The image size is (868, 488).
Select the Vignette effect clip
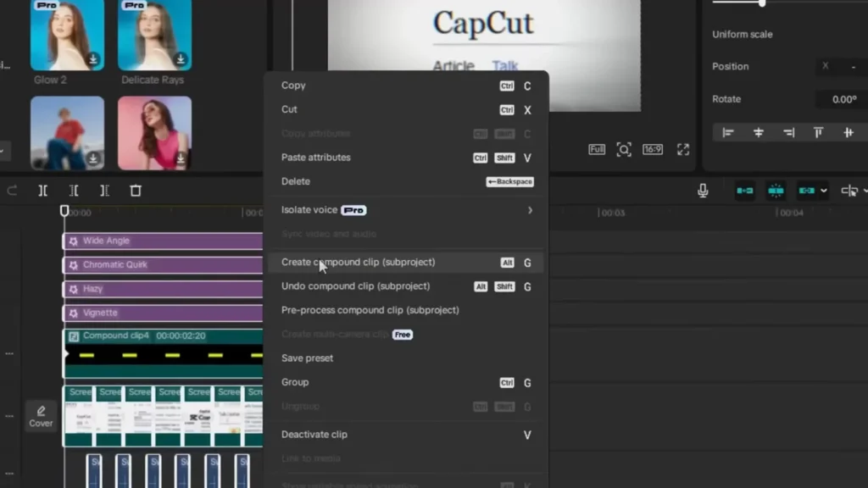pos(164,313)
